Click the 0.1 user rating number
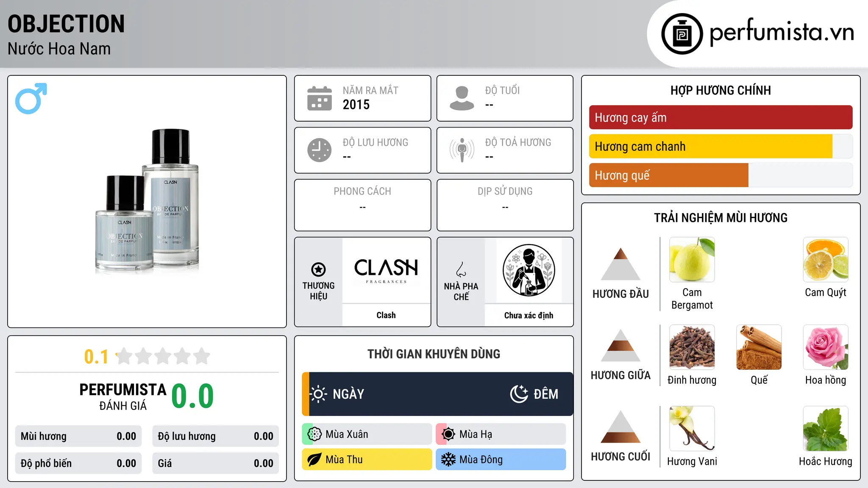The width and height of the screenshot is (868, 488). [x=96, y=357]
